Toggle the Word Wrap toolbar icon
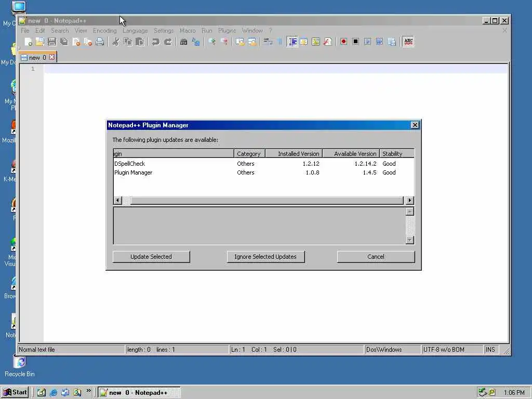 tap(268, 42)
